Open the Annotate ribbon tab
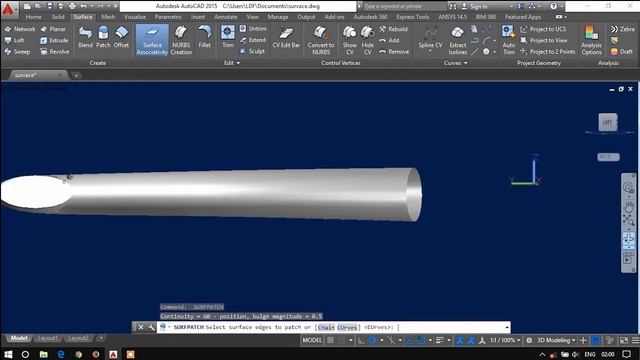Screen dimensions: 640x360 [225, 17]
